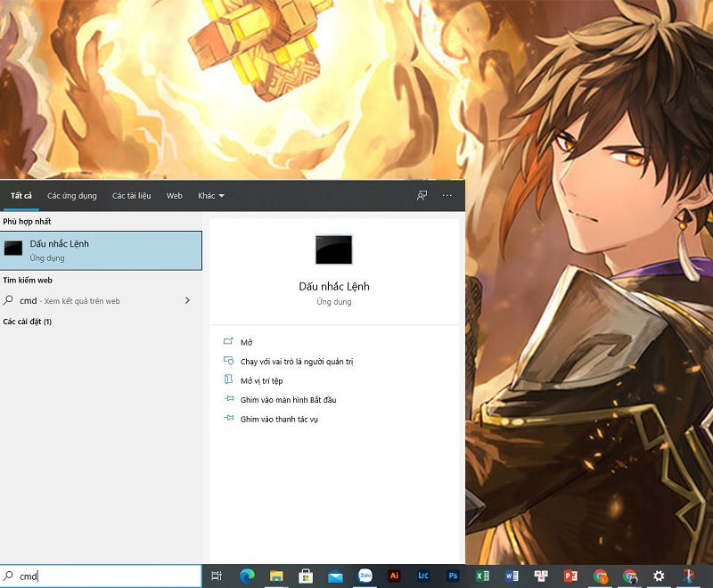Click the search box containing "cmd"

(x=101, y=576)
